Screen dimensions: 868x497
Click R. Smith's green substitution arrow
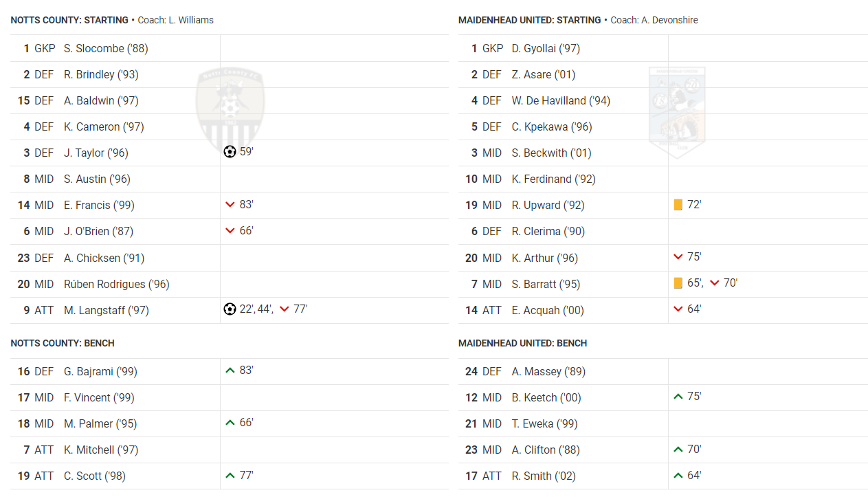point(678,475)
